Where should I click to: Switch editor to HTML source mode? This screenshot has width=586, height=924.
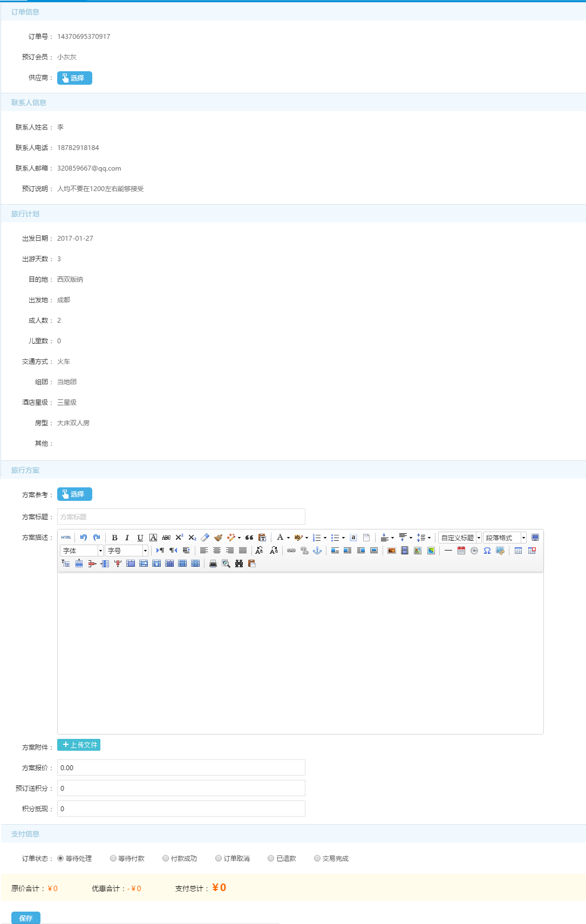coord(66,538)
